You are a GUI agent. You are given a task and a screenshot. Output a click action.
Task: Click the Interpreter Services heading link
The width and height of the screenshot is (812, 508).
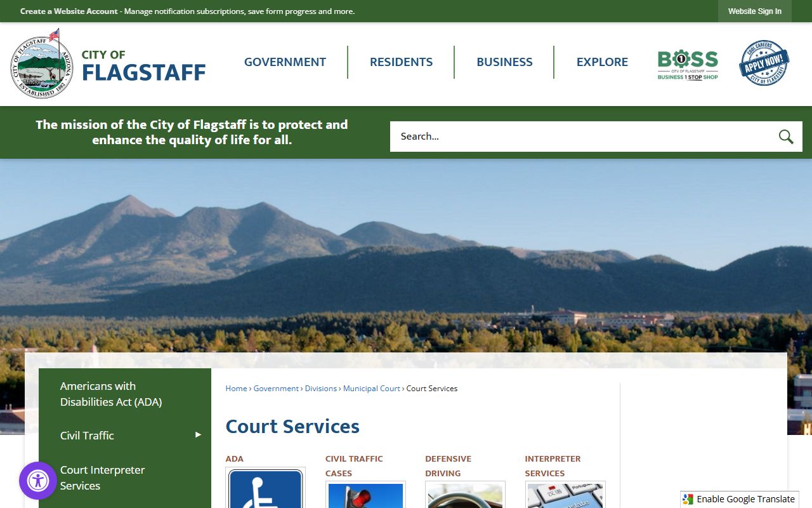[553, 466]
